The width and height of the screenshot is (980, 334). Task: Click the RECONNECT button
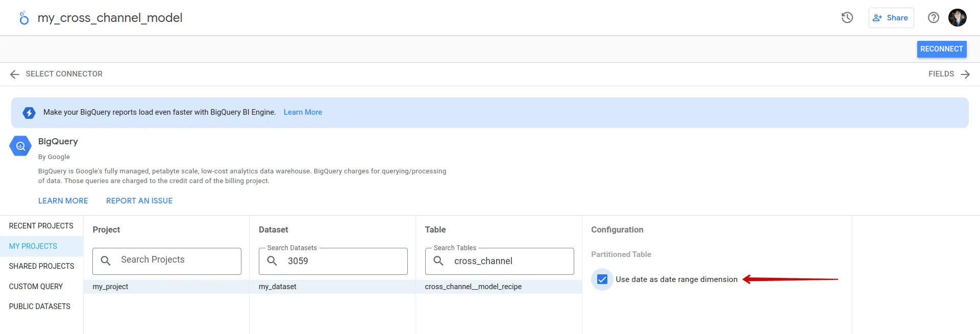942,49
